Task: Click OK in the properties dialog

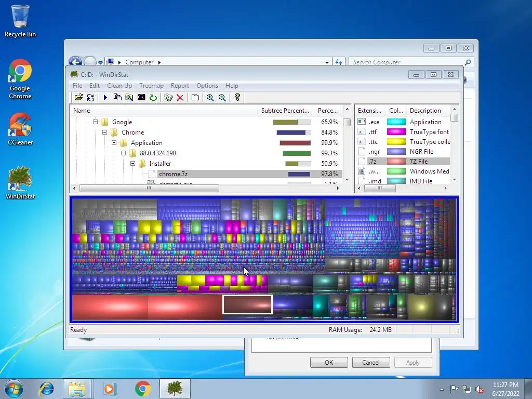Action: pyautogui.click(x=329, y=362)
